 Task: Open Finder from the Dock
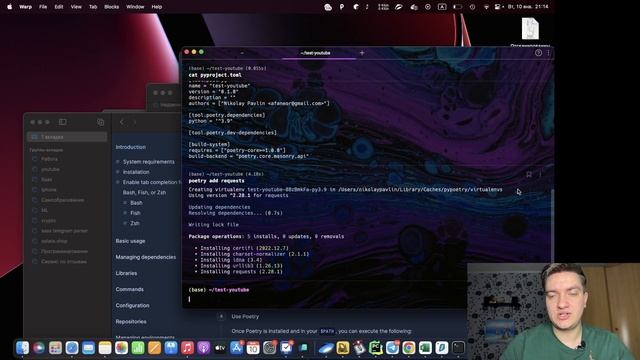tap(22, 348)
